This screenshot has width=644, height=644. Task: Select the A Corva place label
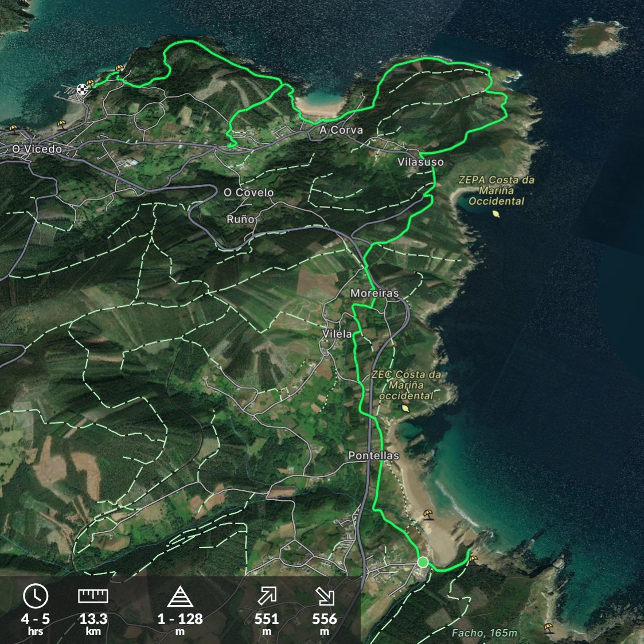(341, 130)
